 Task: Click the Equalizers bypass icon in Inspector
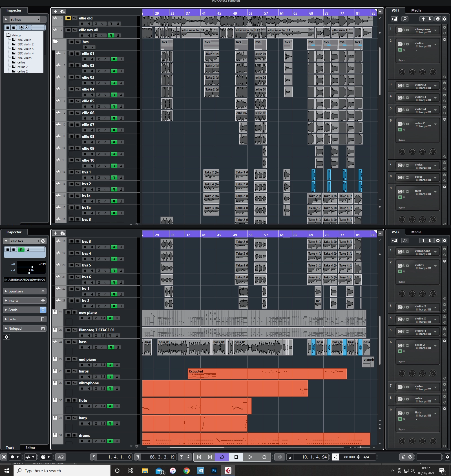click(43, 291)
